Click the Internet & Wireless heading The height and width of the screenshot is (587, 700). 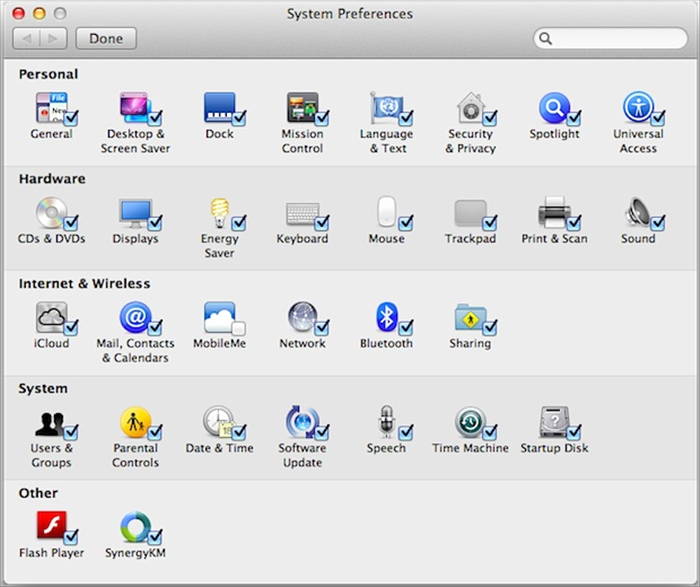84,283
